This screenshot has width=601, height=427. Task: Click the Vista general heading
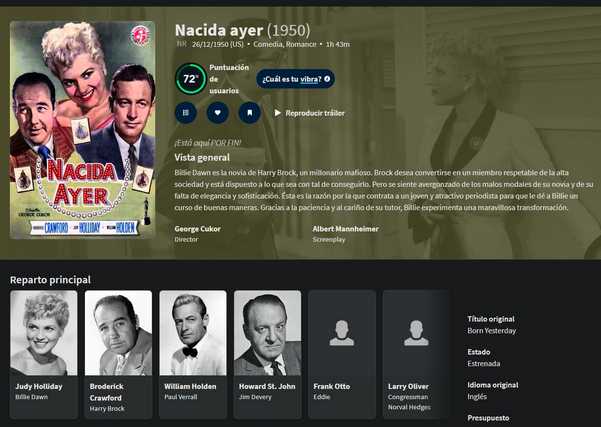tap(202, 158)
